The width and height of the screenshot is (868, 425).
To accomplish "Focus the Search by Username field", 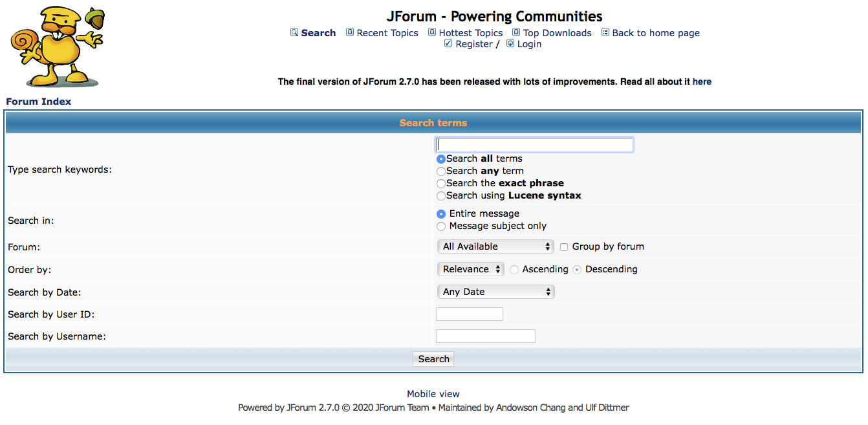I will pos(486,336).
